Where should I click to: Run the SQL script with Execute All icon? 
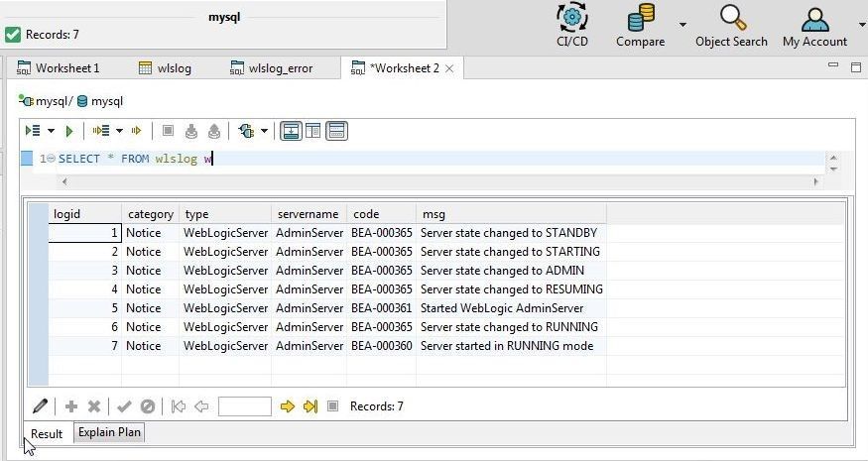[33, 131]
